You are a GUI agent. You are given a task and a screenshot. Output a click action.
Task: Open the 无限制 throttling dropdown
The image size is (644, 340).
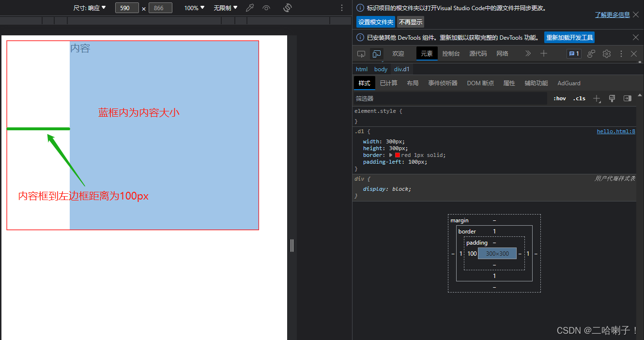(x=226, y=8)
